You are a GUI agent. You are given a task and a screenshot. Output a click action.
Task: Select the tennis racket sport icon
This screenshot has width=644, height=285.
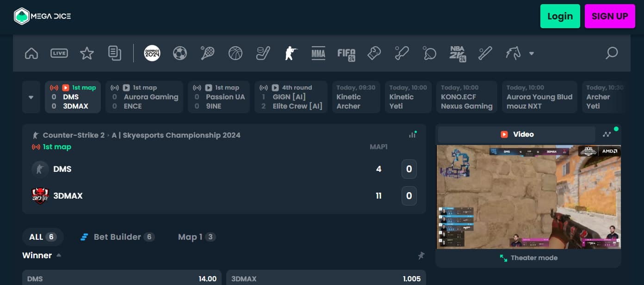208,54
